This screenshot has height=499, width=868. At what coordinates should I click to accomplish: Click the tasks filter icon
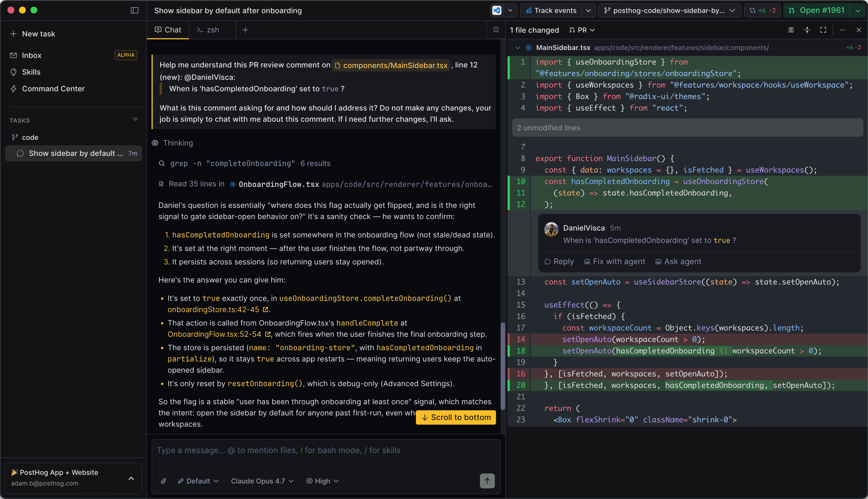[x=135, y=120]
